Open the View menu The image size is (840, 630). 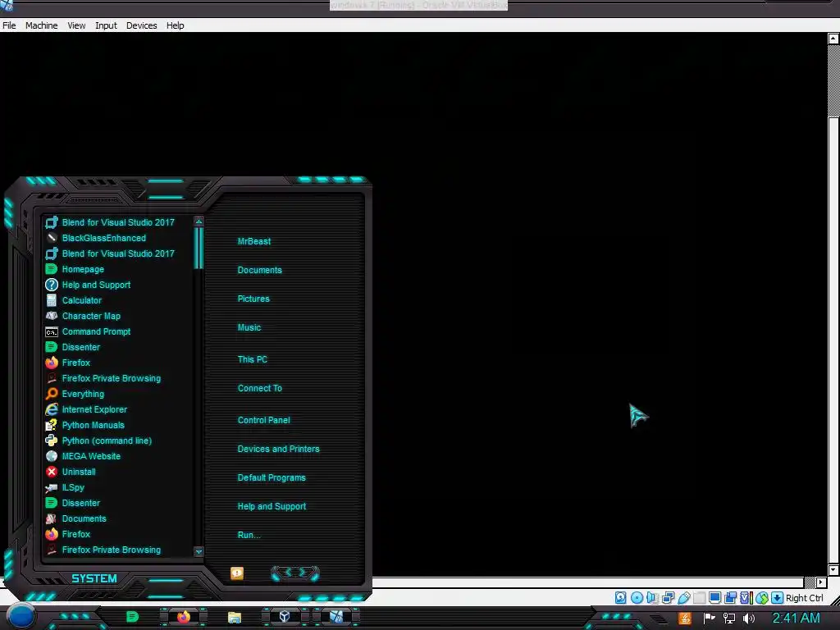click(x=76, y=25)
